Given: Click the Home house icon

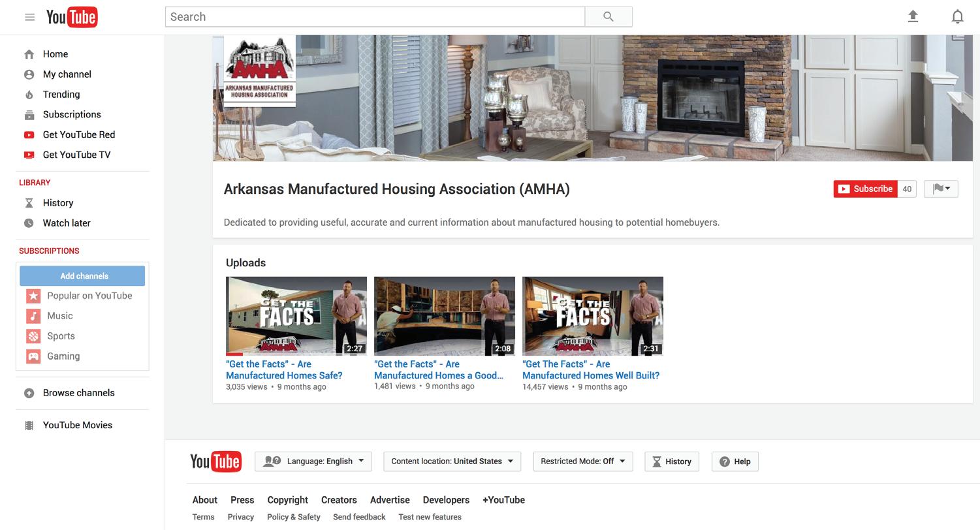Looking at the screenshot, I should (x=29, y=54).
